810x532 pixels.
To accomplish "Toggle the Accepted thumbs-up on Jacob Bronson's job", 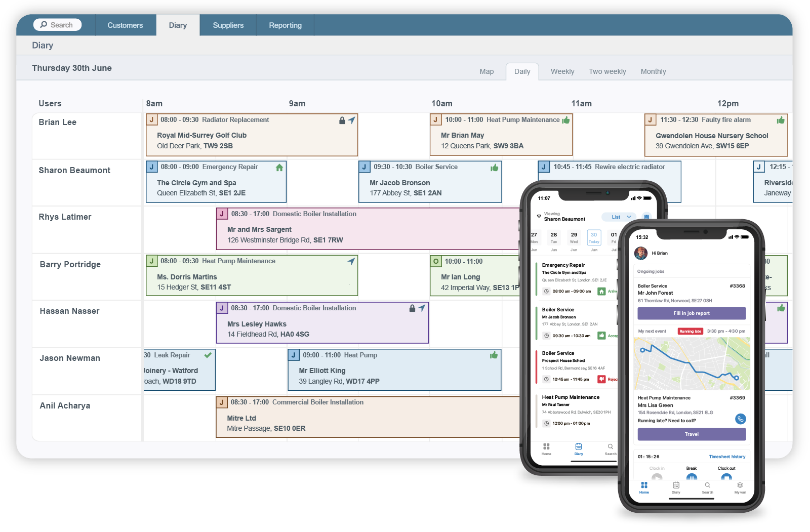I will point(602,335).
